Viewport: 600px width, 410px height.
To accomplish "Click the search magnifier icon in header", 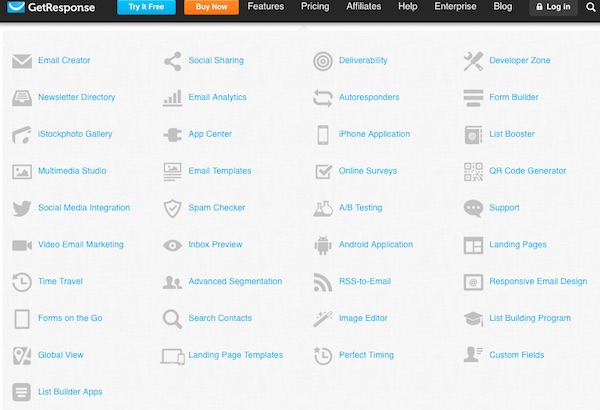I will (x=590, y=7).
